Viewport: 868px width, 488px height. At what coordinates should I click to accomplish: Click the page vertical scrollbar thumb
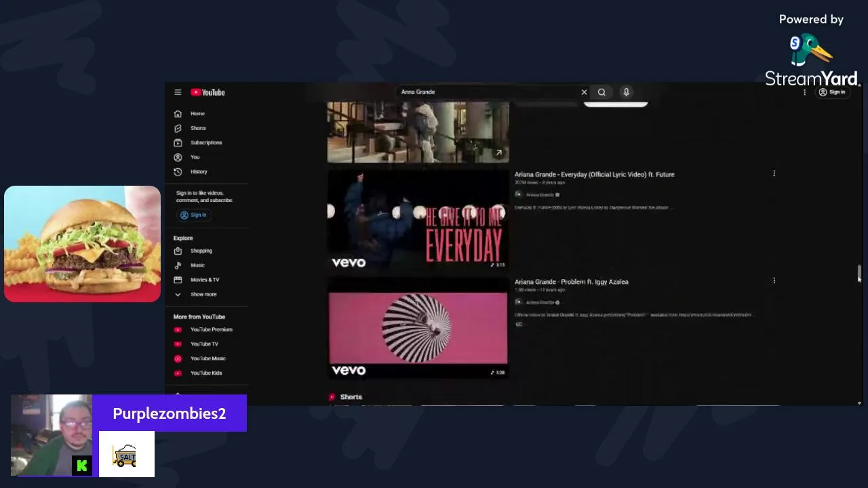[859, 272]
